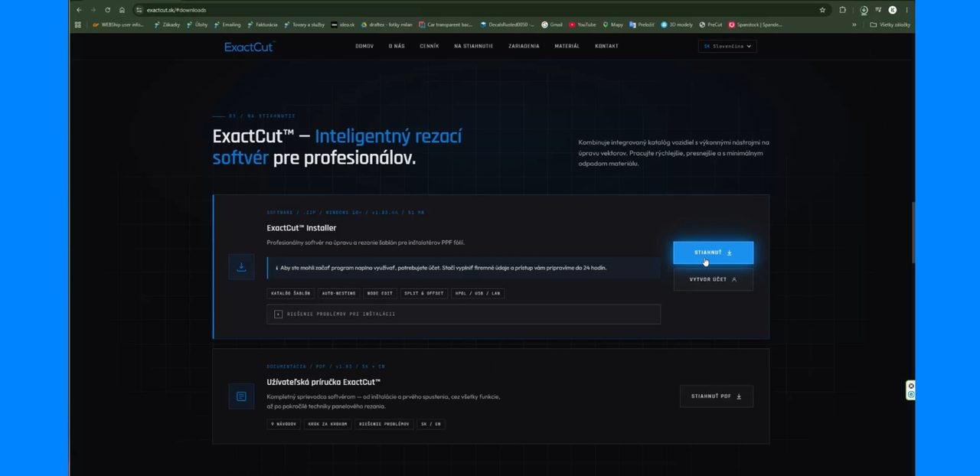
Task: Reload the page with the refresh icon
Action: [107, 10]
